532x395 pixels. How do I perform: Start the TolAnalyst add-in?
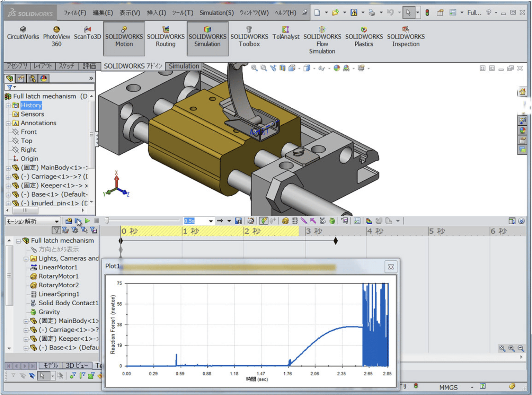[x=286, y=33]
